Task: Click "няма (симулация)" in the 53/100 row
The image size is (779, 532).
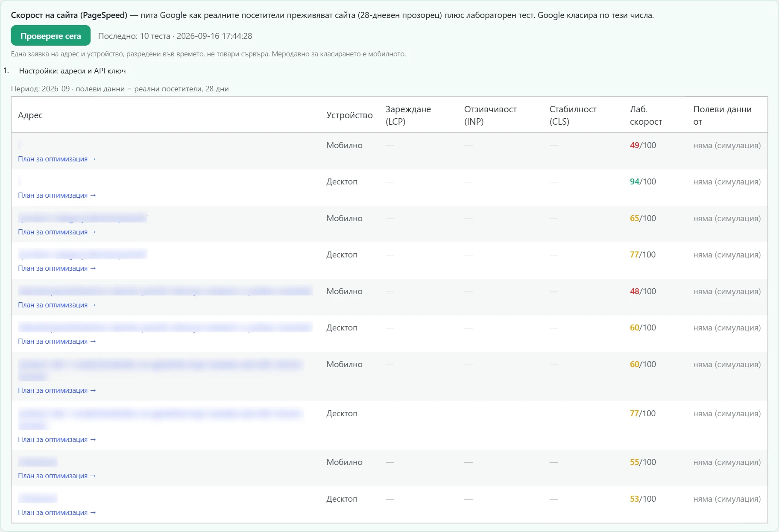Action: [727, 499]
